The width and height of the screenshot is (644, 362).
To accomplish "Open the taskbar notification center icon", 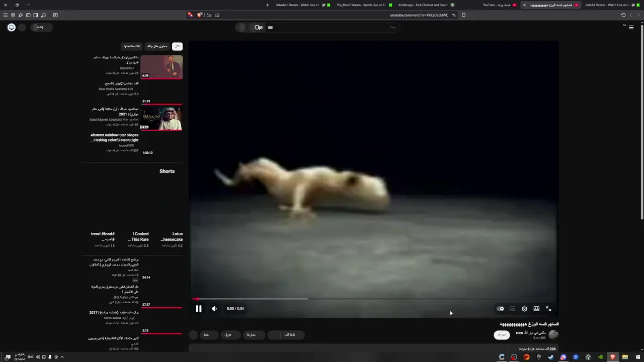I will [8, 357].
